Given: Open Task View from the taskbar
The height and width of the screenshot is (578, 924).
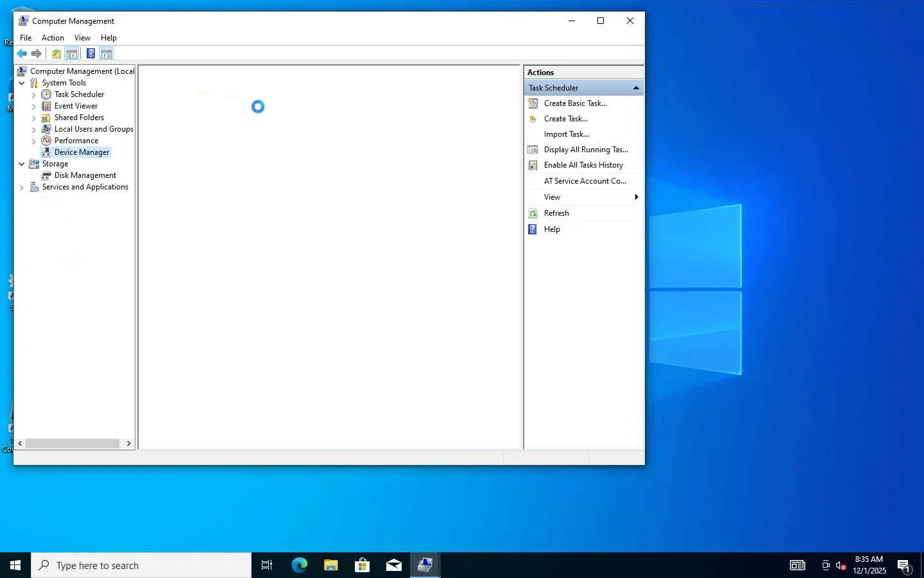Looking at the screenshot, I should pos(267,565).
